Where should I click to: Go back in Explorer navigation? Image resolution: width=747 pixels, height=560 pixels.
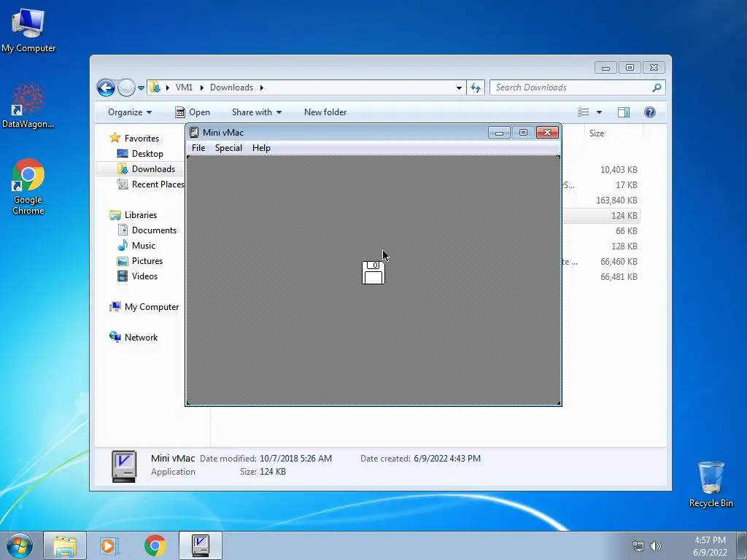[106, 87]
